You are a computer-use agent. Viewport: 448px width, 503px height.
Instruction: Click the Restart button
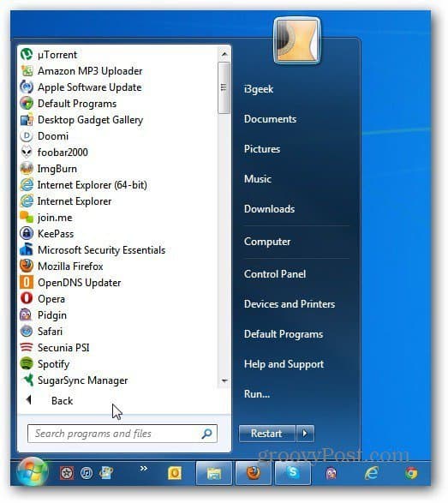(x=266, y=434)
